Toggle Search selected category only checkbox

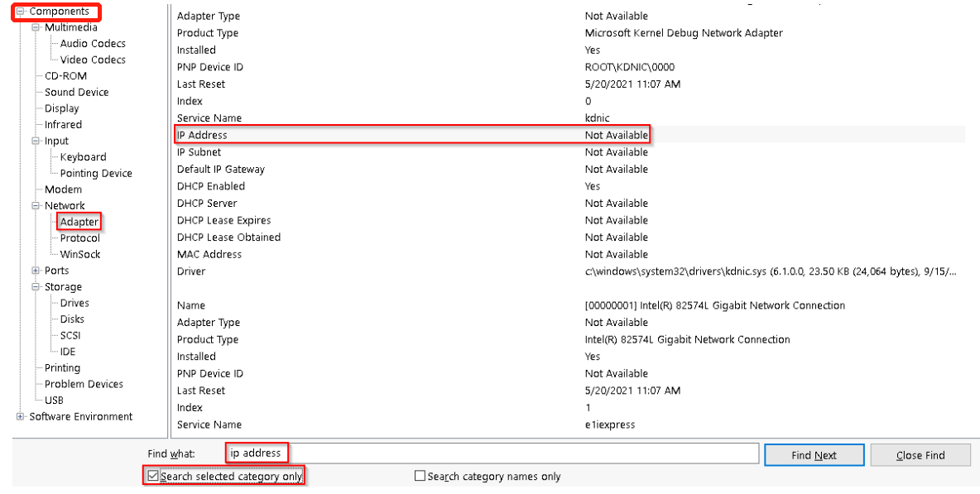pos(152,477)
